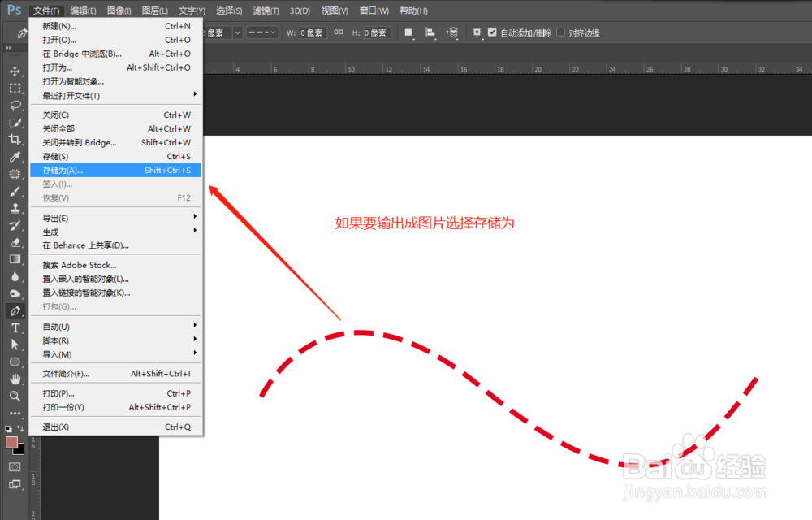Open the 编辑(E) menu

click(84, 11)
